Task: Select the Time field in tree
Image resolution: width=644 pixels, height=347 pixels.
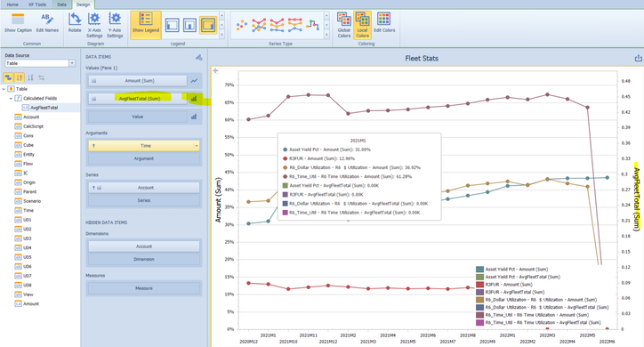Action: pyautogui.click(x=28, y=210)
